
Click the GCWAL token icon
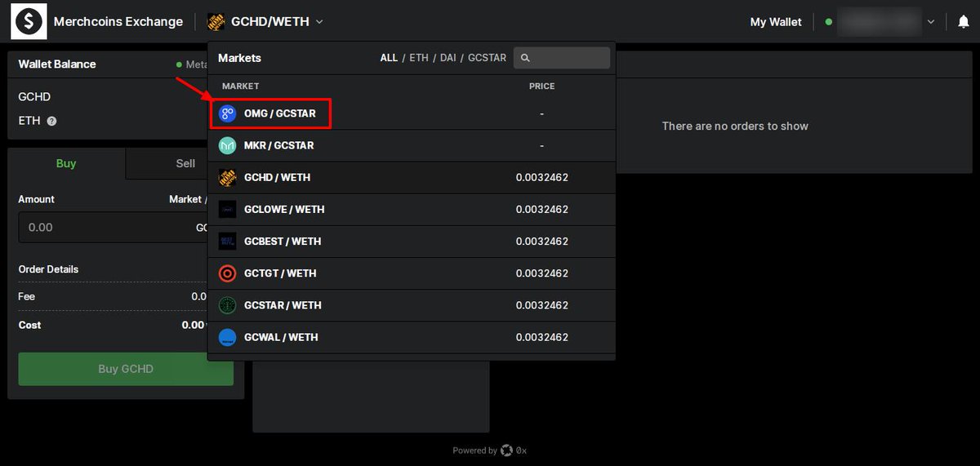[228, 337]
